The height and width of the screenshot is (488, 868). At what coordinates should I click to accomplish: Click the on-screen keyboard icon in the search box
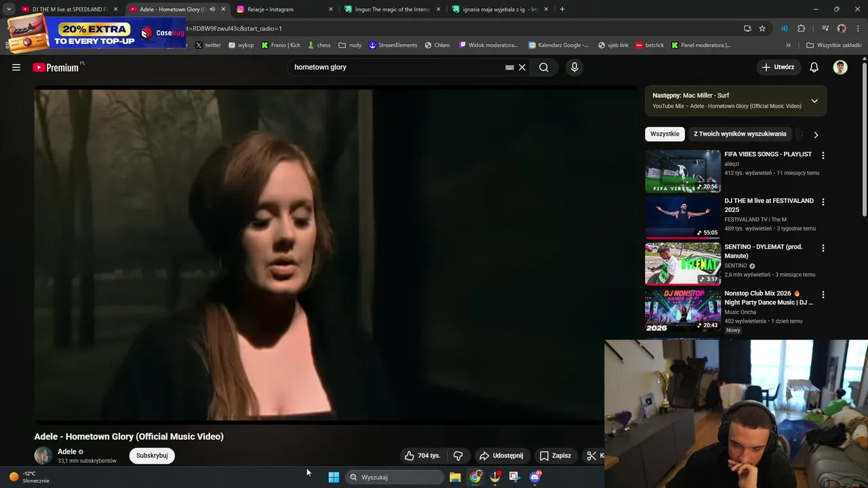coord(509,67)
